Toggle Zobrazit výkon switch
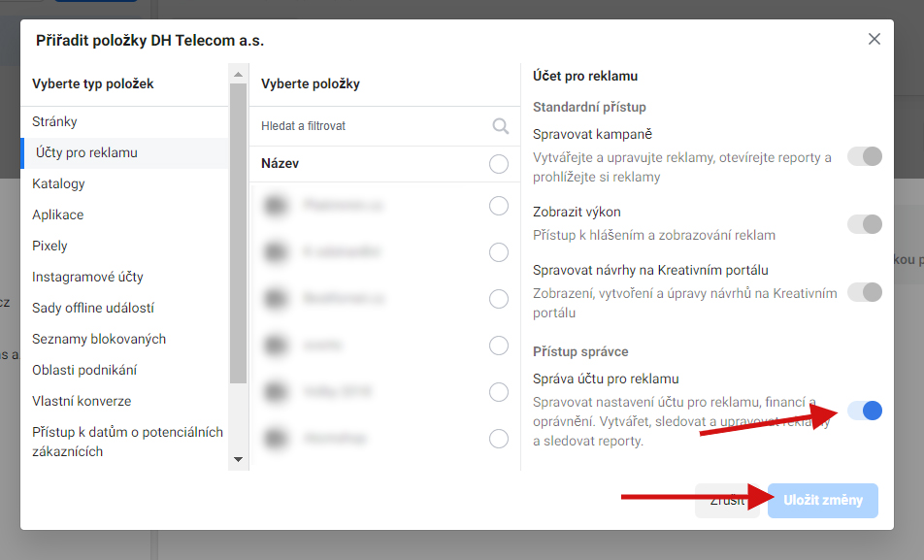This screenshot has height=560, width=924. click(865, 224)
